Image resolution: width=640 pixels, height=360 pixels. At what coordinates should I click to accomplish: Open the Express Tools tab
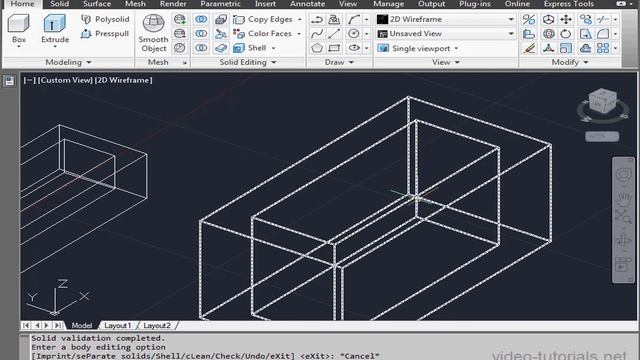click(569, 4)
